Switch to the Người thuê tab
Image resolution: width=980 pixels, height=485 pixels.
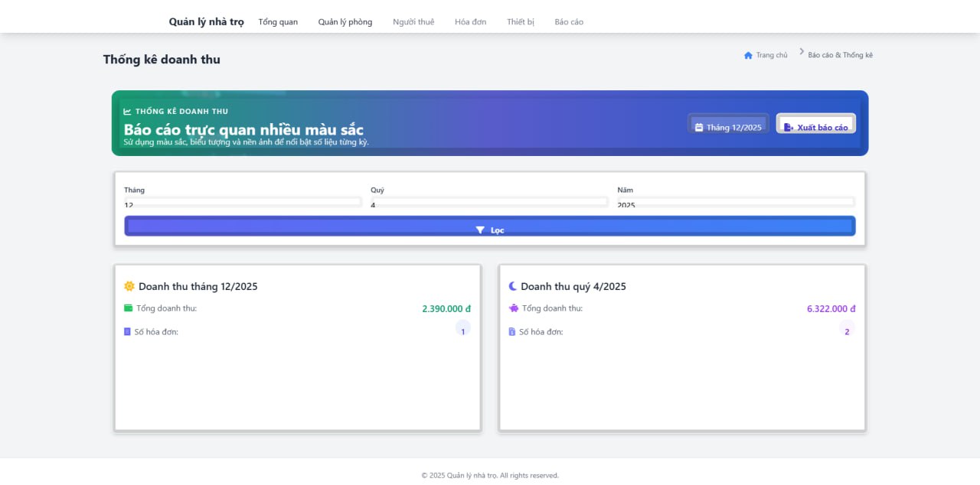pos(413,21)
